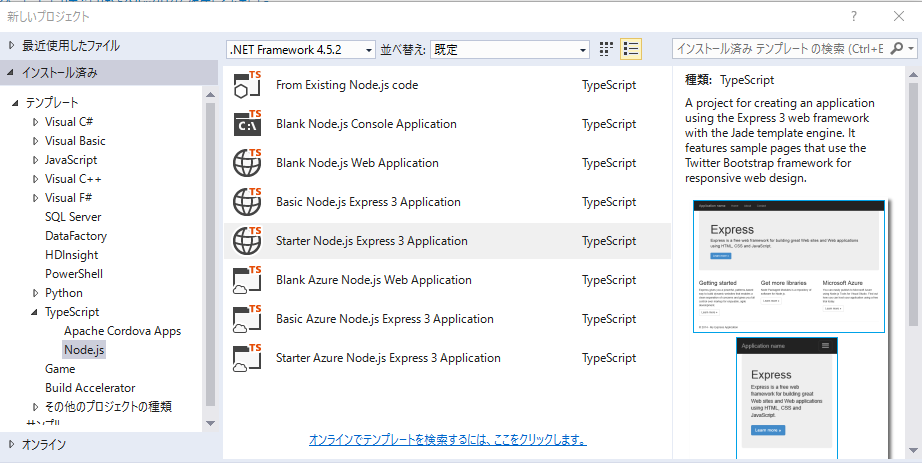Screen dimensions: 922x463
Task: Click the Blank Node.js Console Application icon
Action: click(x=246, y=124)
